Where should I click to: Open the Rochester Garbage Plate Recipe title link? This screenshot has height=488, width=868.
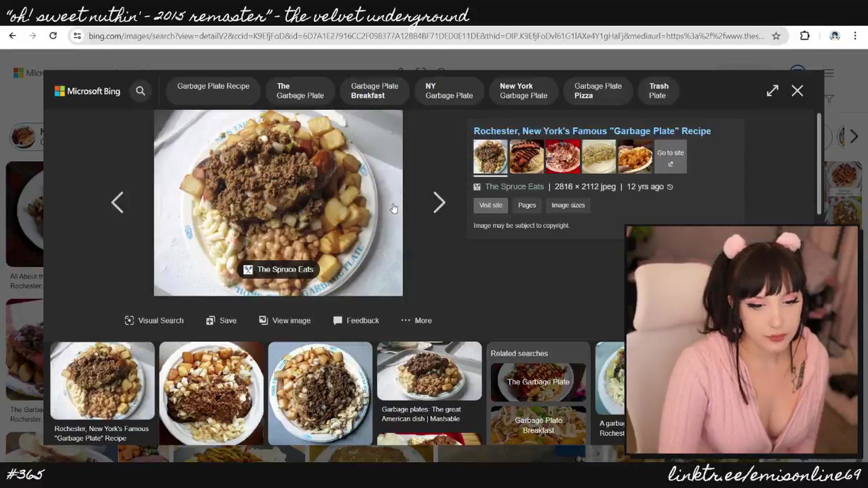click(x=592, y=131)
